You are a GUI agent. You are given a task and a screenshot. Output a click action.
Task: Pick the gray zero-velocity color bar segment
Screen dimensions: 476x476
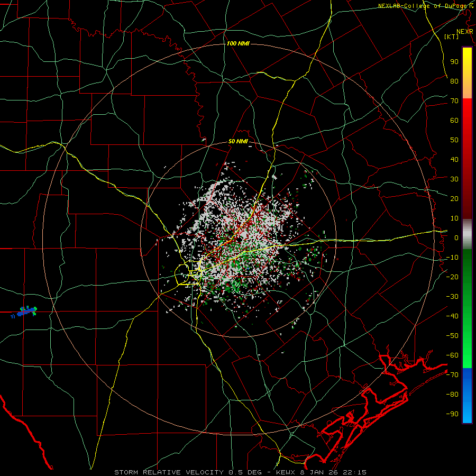click(467, 234)
